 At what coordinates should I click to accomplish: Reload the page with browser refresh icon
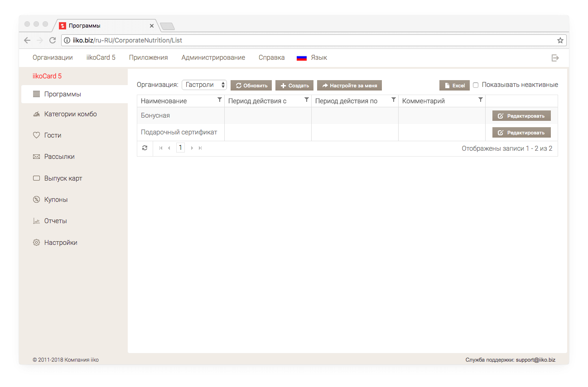tap(53, 40)
